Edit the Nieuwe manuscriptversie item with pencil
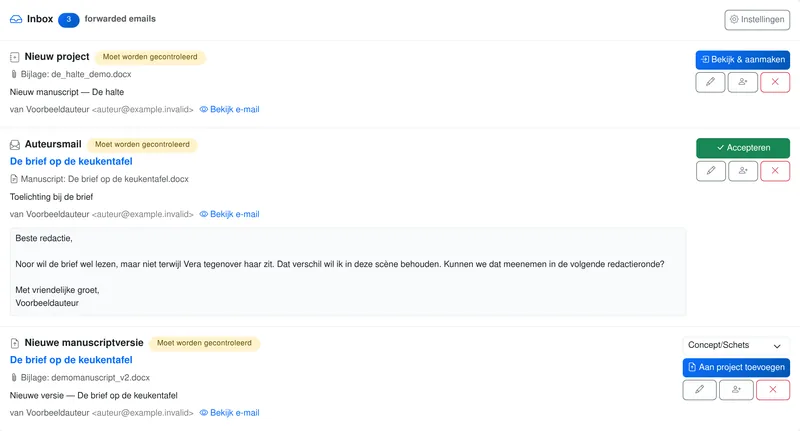 pyautogui.click(x=699, y=390)
